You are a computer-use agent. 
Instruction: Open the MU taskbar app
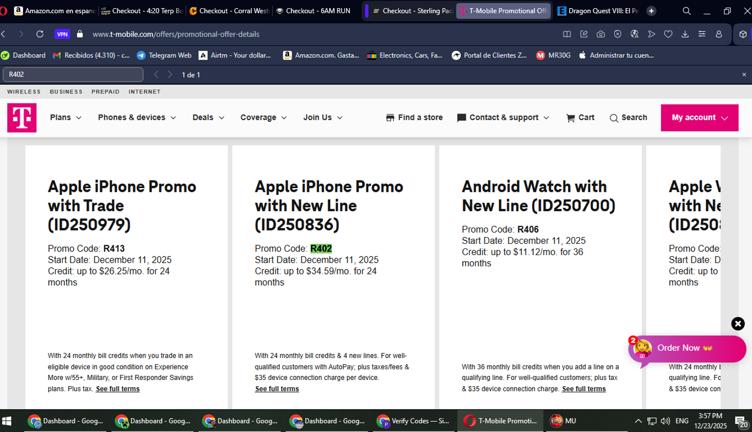tap(564, 421)
